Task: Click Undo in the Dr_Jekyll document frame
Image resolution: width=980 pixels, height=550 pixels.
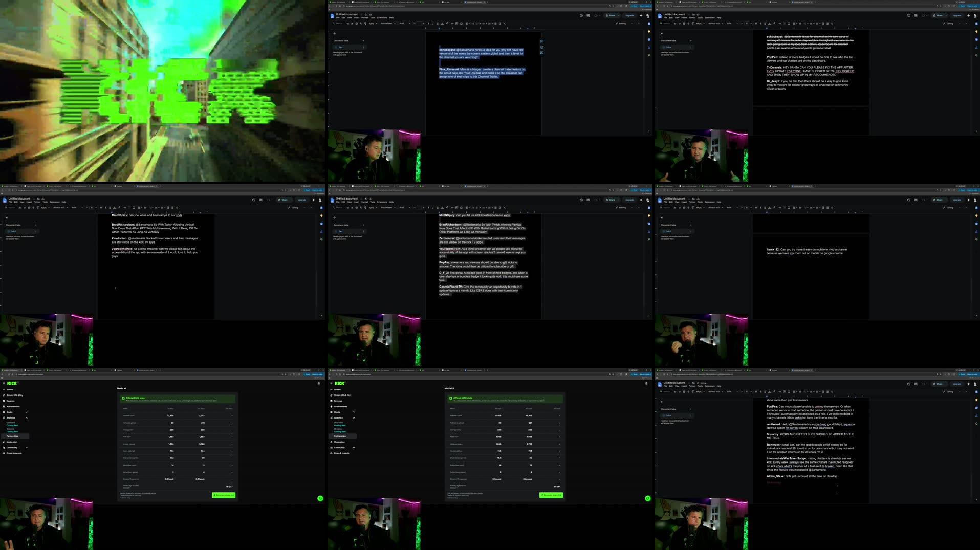Action: tap(675, 24)
